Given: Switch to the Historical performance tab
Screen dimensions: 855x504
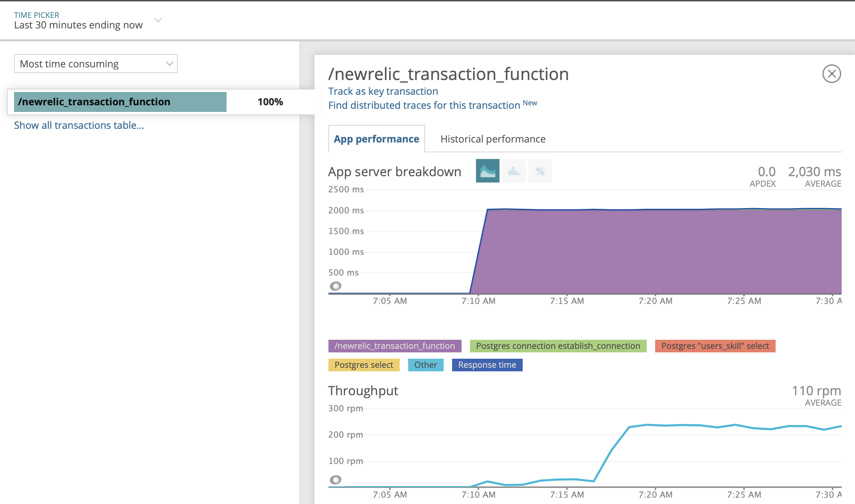Looking at the screenshot, I should [493, 139].
